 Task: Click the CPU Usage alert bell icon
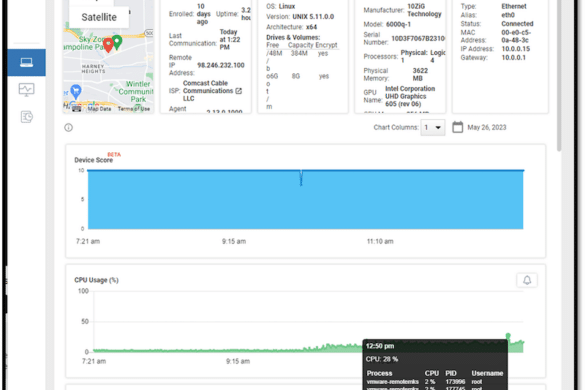point(527,280)
